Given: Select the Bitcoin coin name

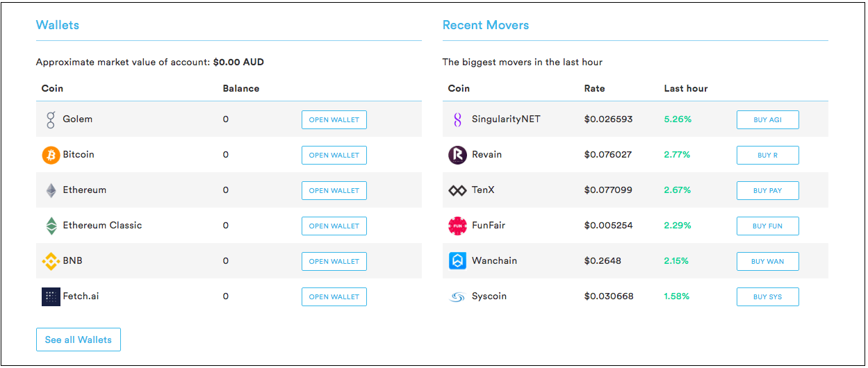Looking at the screenshot, I should pyautogui.click(x=79, y=154).
